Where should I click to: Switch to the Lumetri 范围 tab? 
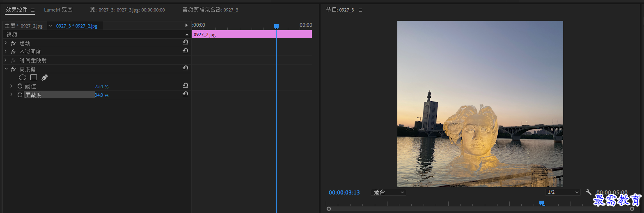tap(58, 9)
